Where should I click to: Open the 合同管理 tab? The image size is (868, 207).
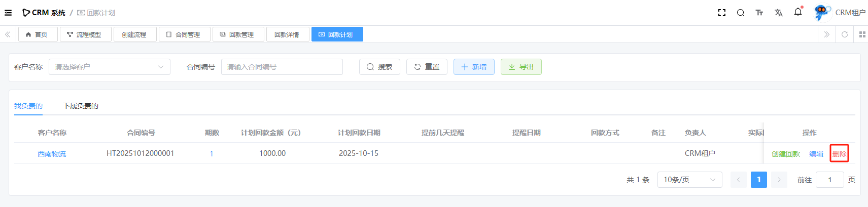[x=183, y=34]
